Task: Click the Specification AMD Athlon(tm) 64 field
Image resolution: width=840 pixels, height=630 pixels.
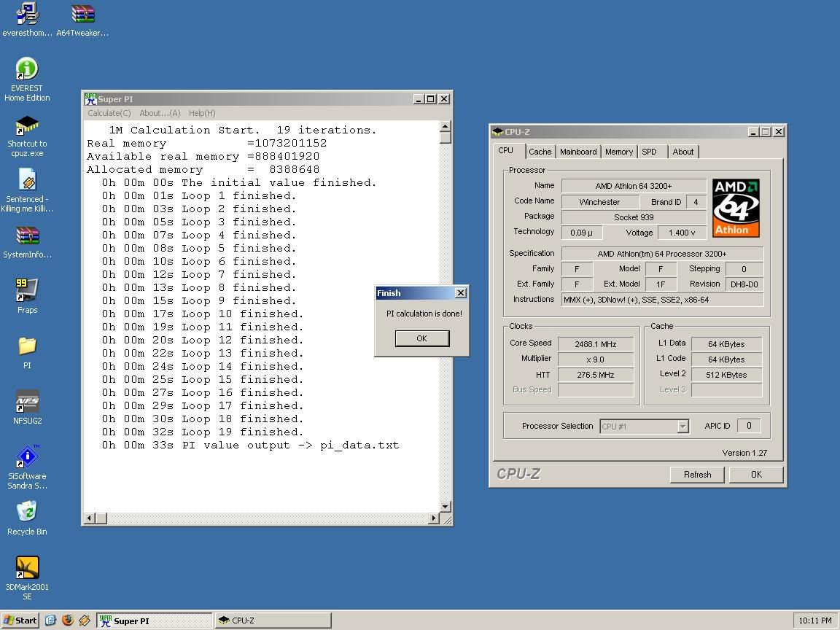Action: click(662, 254)
